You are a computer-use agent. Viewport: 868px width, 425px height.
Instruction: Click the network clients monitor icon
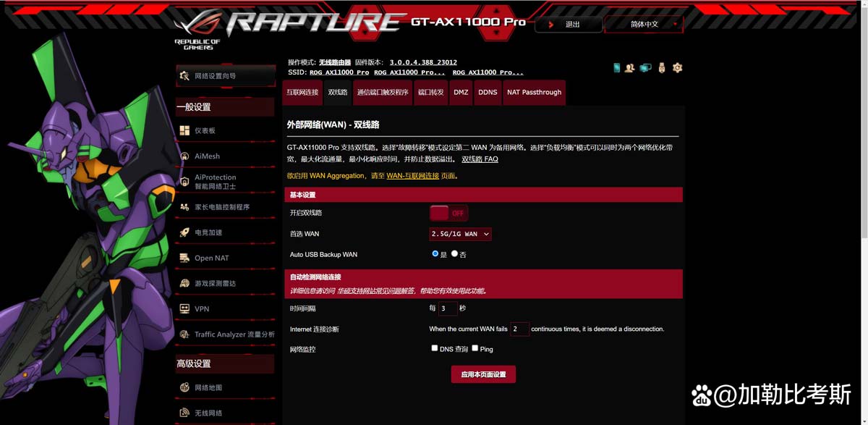[x=645, y=68]
